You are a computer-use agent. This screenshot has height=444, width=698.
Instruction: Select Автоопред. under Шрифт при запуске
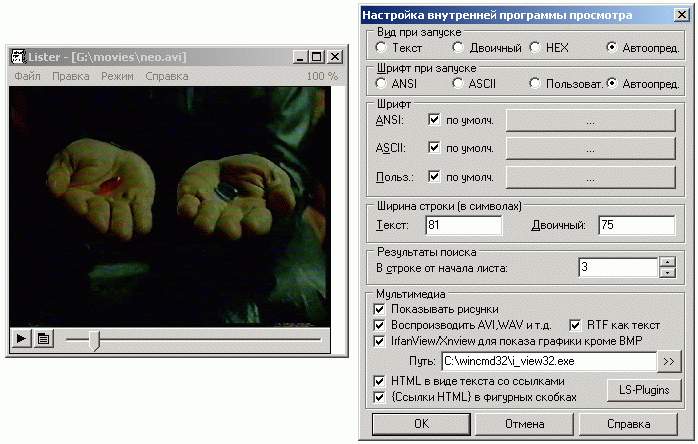(612, 83)
